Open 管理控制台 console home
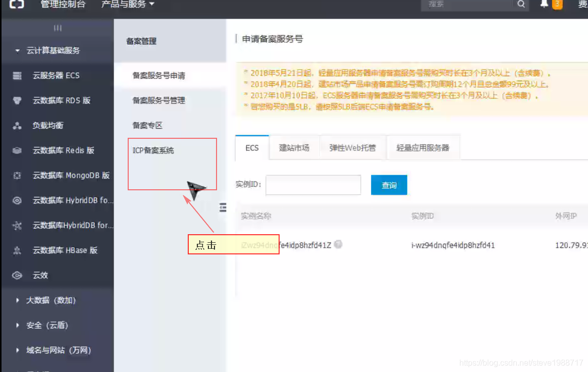Screen dimensions: 588x372 [63, 5]
